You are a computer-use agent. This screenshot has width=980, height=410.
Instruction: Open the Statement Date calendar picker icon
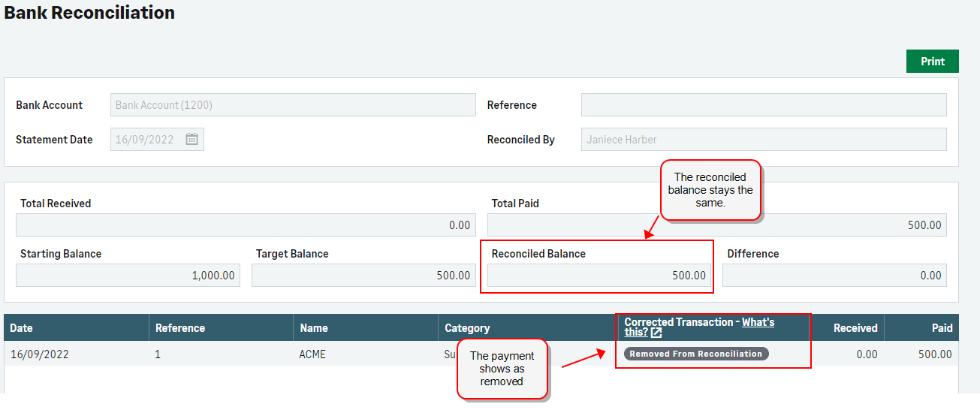click(x=191, y=140)
